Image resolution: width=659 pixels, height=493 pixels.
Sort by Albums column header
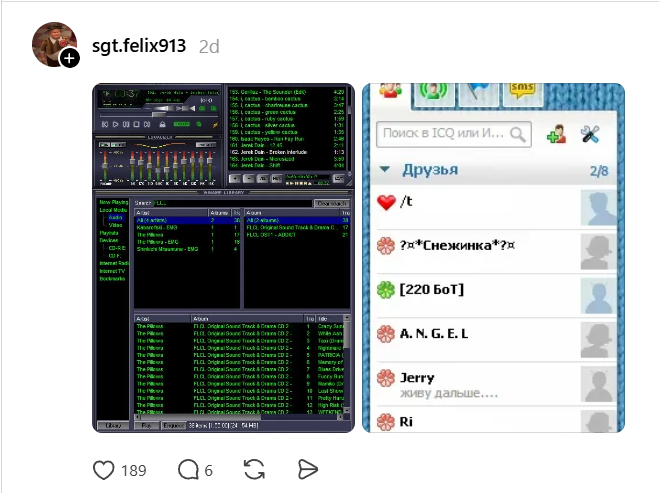tap(220, 213)
